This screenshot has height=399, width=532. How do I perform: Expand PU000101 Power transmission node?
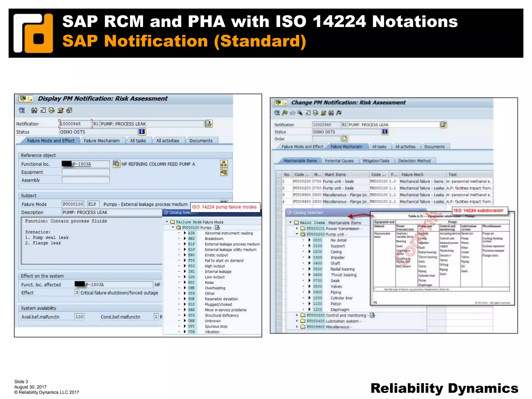click(297, 229)
